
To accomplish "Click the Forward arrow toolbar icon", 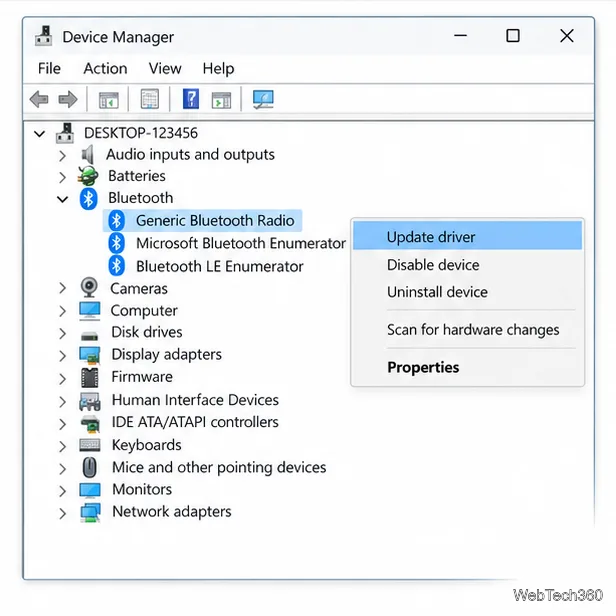I will (x=68, y=99).
